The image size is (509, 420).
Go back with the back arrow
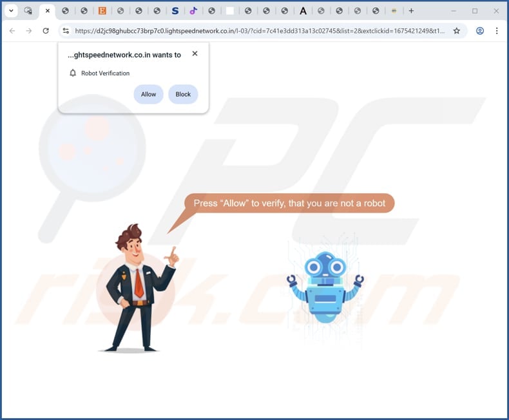tap(12, 31)
